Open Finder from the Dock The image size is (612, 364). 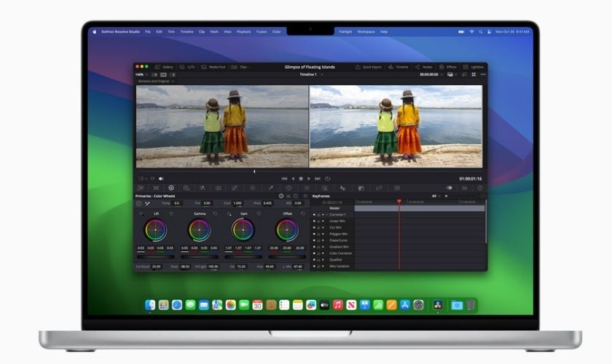coord(150,305)
